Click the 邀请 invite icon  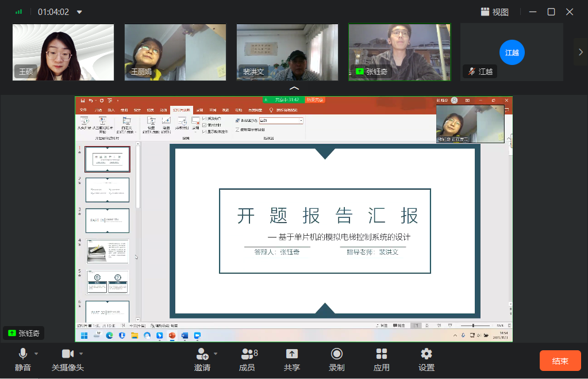click(202, 354)
